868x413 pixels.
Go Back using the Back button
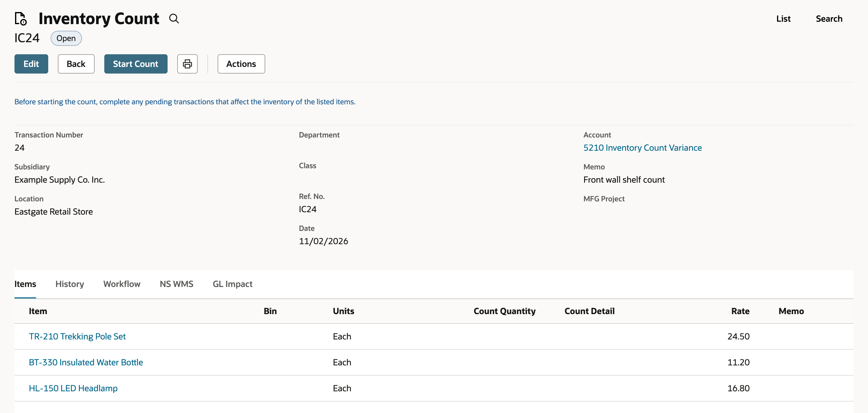76,64
